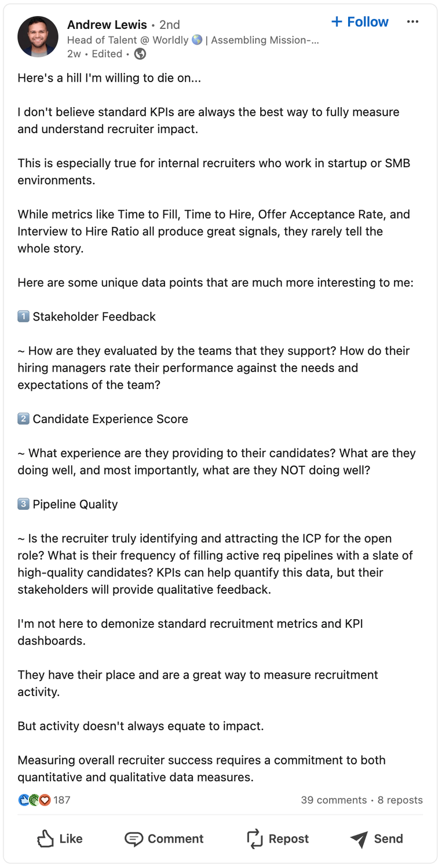Open Andrew Lewis profile name link

107,24
